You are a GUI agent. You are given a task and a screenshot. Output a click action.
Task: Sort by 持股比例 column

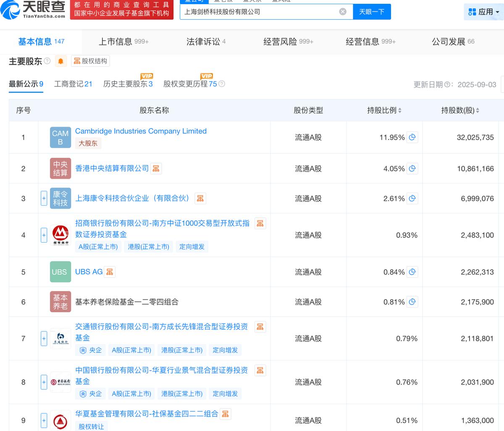(384, 110)
